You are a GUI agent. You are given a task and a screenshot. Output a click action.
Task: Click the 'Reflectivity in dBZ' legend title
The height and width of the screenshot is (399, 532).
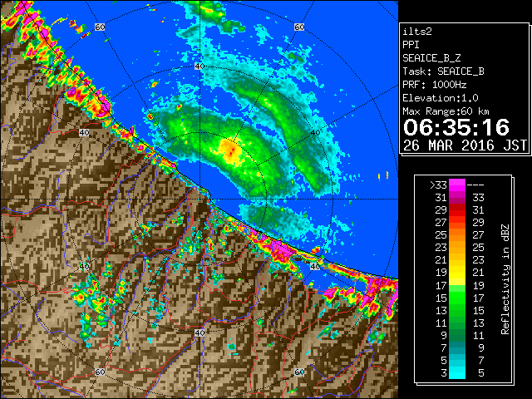click(x=505, y=279)
